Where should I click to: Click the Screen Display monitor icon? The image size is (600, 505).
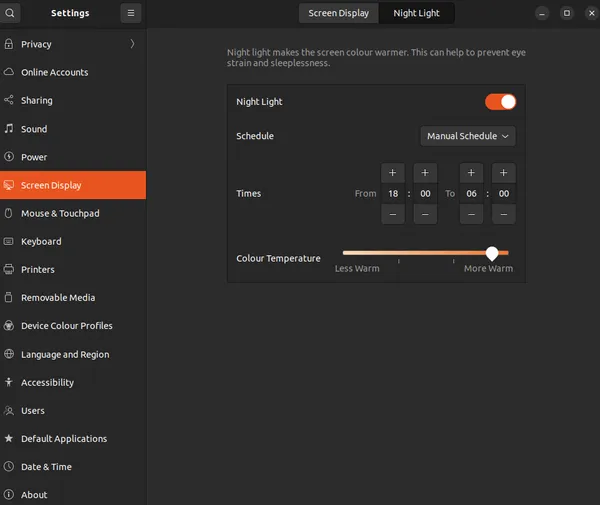click(9, 185)
